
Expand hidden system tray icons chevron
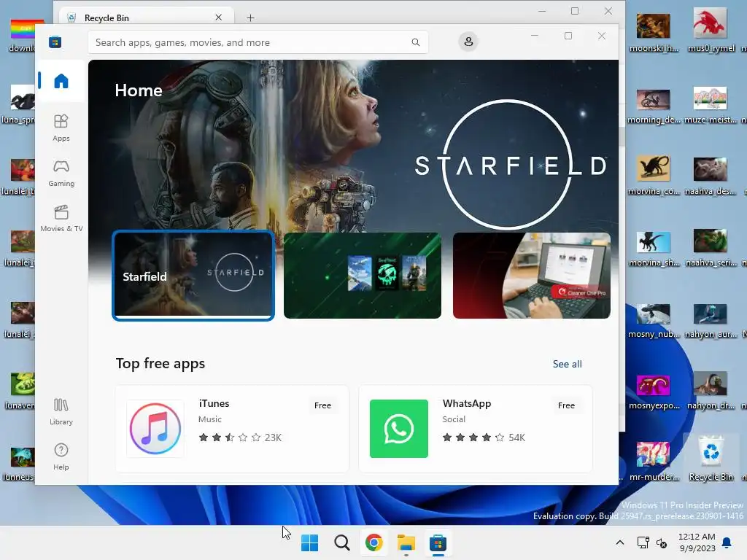[620, 542]
